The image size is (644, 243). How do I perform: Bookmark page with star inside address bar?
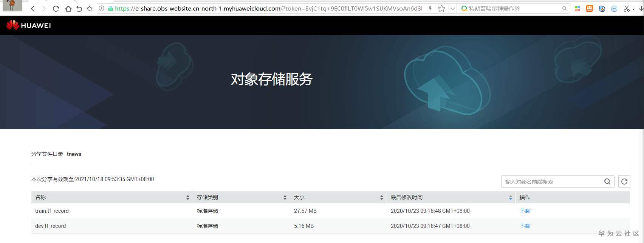click(x=441, y=8)
